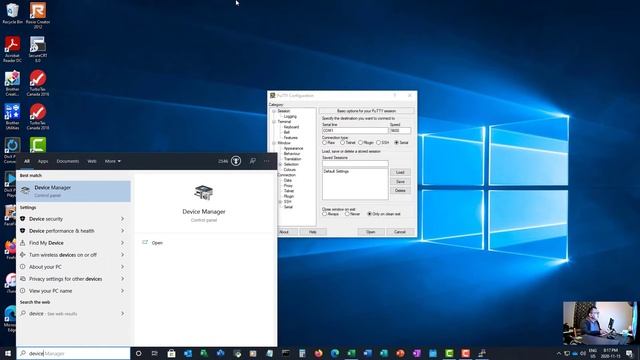Open Roxio Creator 2012 desktop shortcut
Screen dimensions: 640x360
[x=38, y=15]
